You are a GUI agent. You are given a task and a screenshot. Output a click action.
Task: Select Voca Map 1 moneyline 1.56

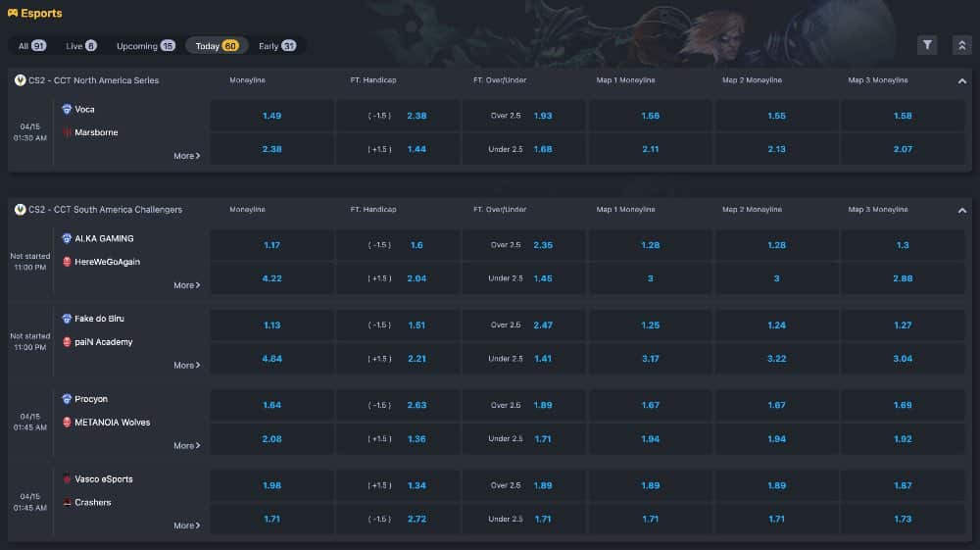tap(650, 116)
